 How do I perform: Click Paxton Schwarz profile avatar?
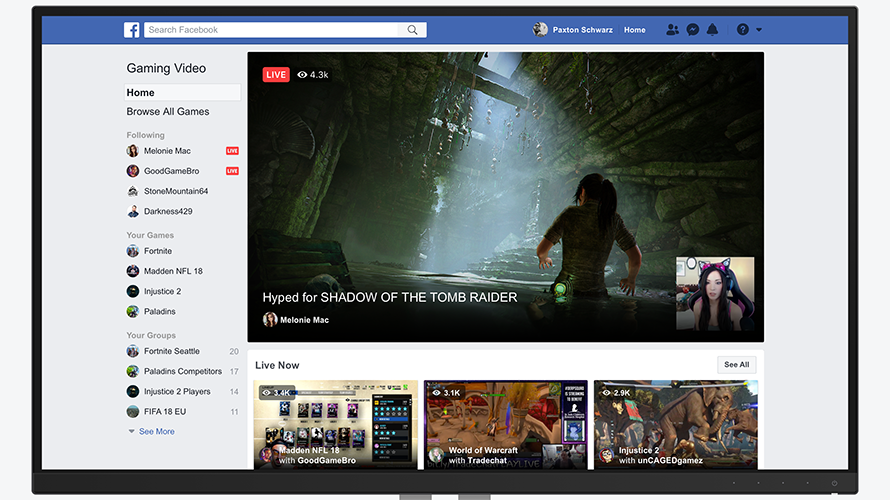[x=540, y=30]
